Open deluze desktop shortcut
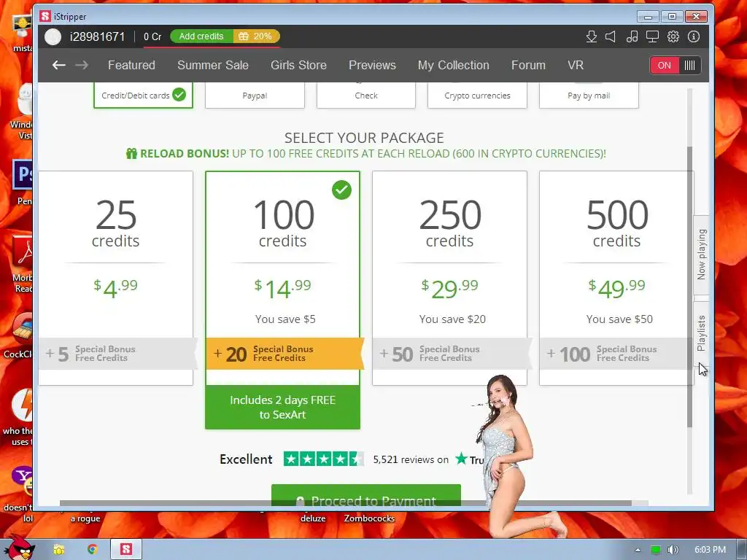Screen dimensions: 747x560 [313, 518]
